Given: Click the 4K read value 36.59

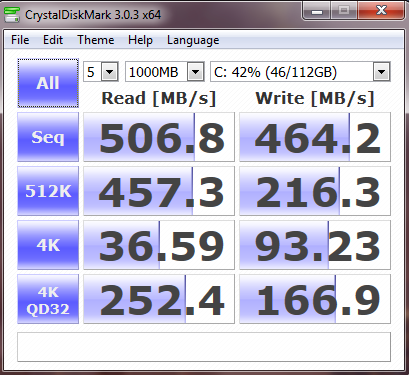Looking at the screenshot, I should (159, 245).
